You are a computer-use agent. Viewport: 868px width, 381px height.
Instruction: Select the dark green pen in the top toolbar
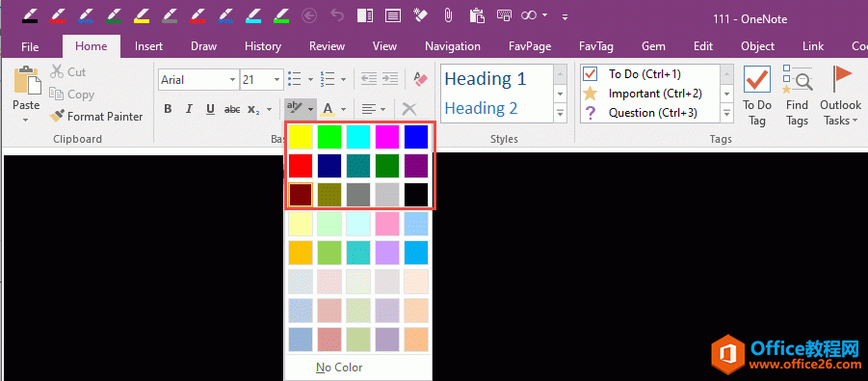point(114,15)
